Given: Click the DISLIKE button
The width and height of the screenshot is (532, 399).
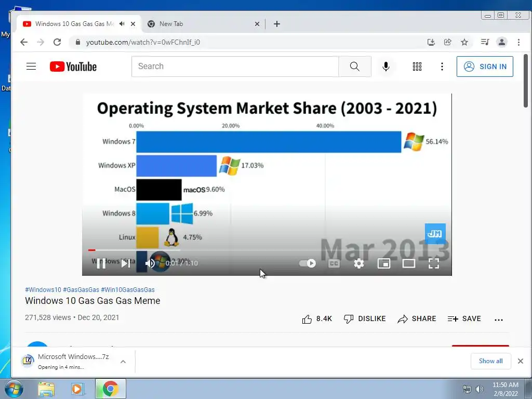Looking at the screenshot, I should (364, 319).
